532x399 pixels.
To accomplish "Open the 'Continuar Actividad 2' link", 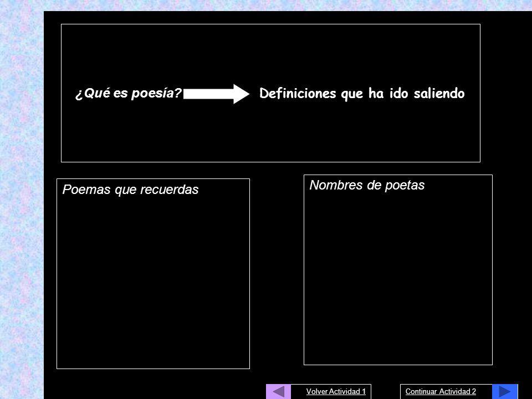I will (x=441, y=392).
